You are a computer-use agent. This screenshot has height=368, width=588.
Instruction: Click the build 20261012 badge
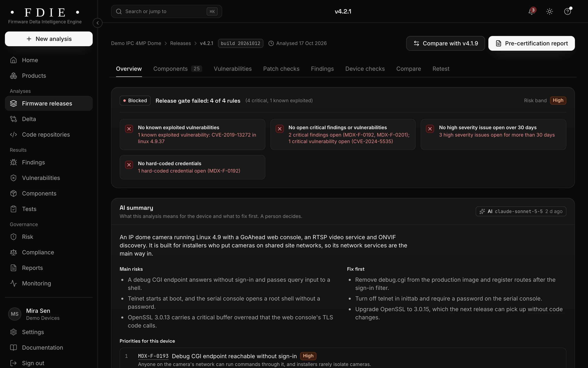[241, 43]
